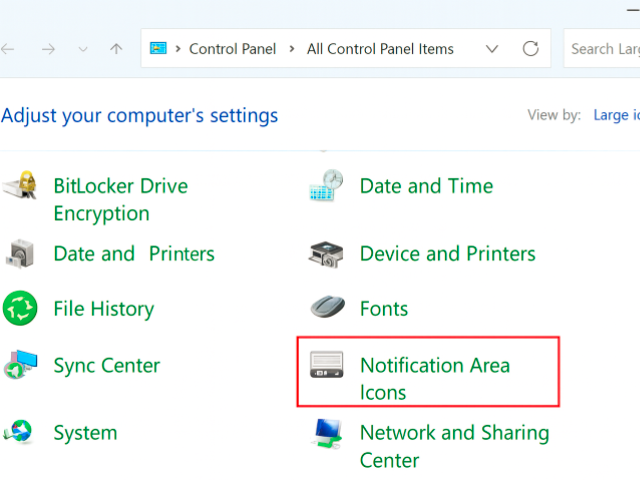Open Sync Center via its icon
The image size is (640, 480).
click(20, 366)
